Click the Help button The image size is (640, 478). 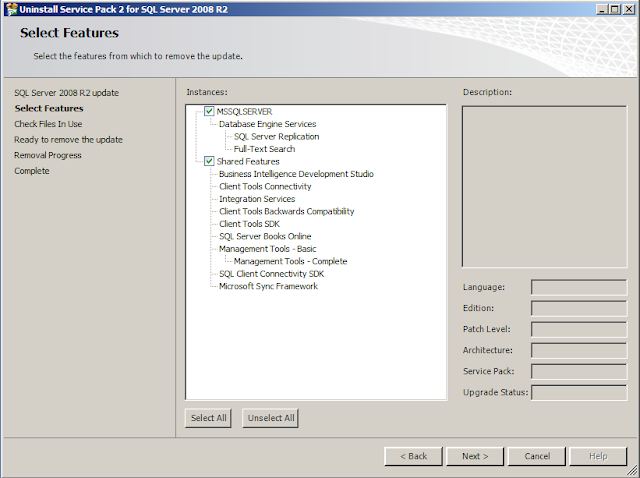pyautogui.click(x=598, y=456)
